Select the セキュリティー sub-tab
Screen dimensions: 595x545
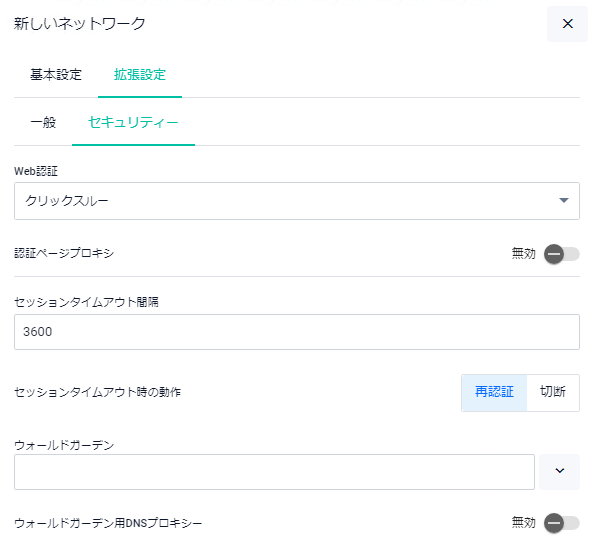(x=133, y=122)
